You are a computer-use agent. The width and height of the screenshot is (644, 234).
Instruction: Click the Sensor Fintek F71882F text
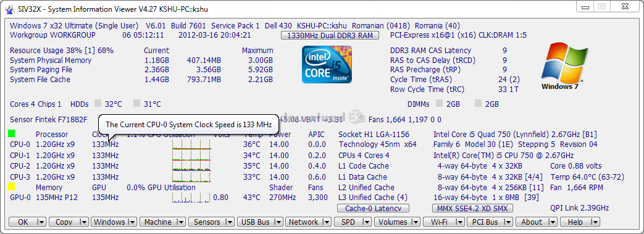click(48, 120)
